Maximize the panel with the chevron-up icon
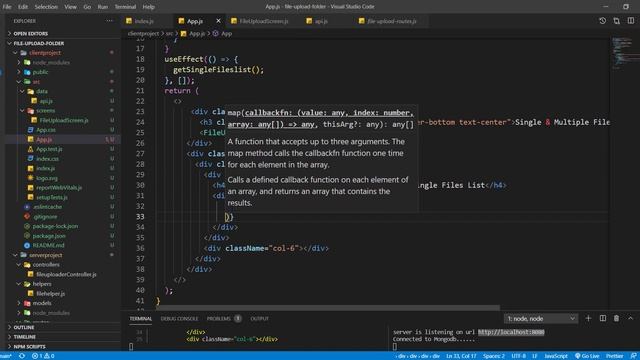Screen dimensions: 640x360 click(x=631, y=318)
